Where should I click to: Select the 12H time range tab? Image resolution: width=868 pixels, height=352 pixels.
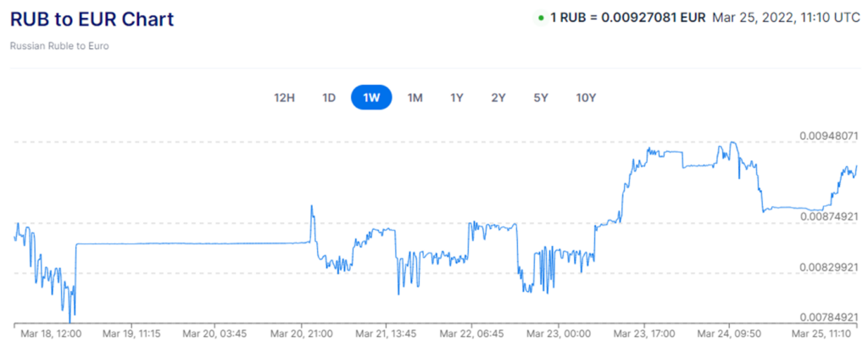click(284, 98)
